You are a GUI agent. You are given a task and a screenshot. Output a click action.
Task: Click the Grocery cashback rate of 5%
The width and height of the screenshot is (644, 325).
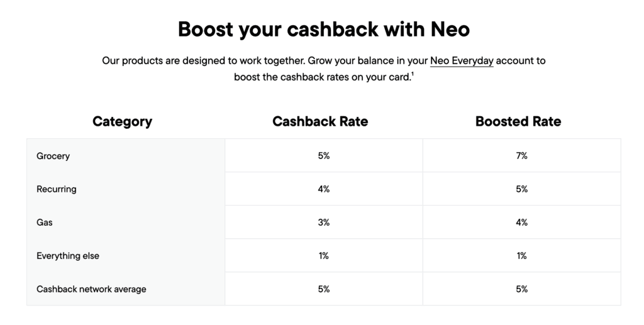[x=324, y=156]
